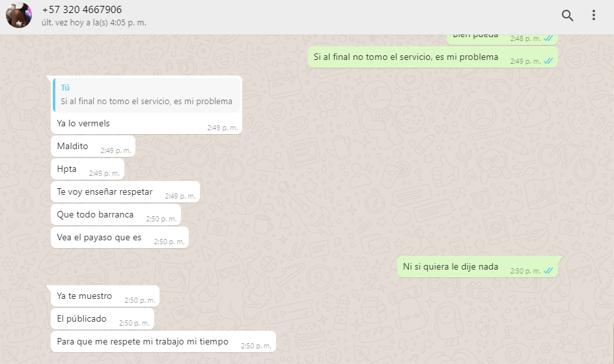This screenshot has height=364, width=614.
Task: Click the 'Hpta' message bubble
Action: (x=88, y=169)
